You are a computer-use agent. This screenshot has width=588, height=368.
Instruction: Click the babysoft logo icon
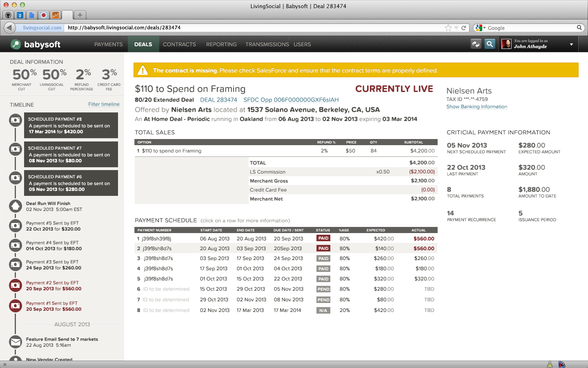coord(16,44)
